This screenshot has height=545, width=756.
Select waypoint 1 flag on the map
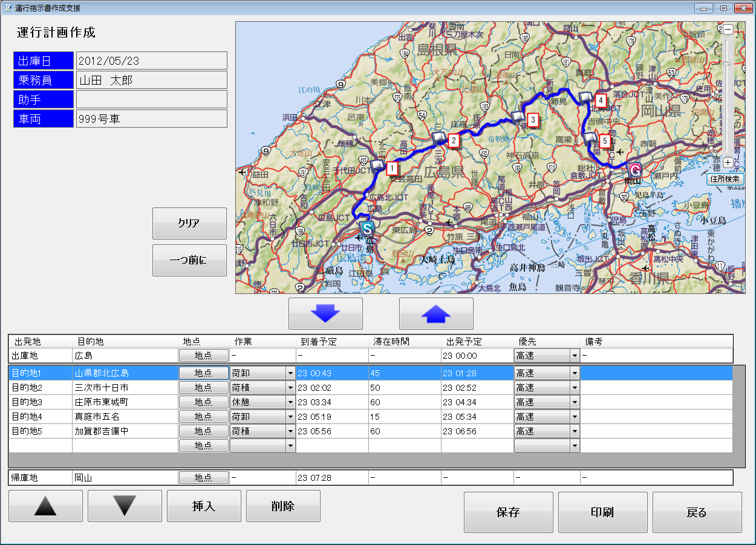click(x=377, y=164)
